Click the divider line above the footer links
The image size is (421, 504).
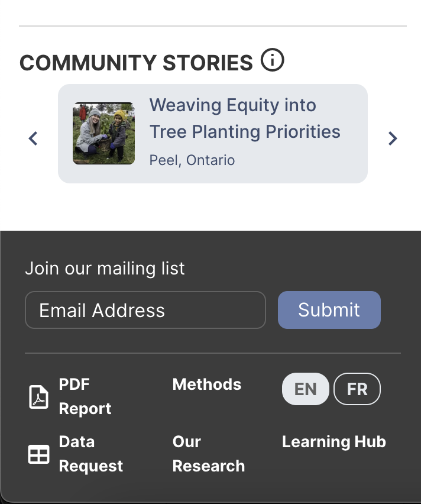213,353
